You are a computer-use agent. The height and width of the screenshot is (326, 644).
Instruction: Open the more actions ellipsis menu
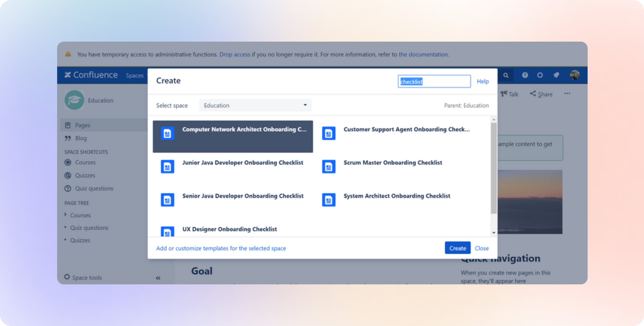(567, 94)
